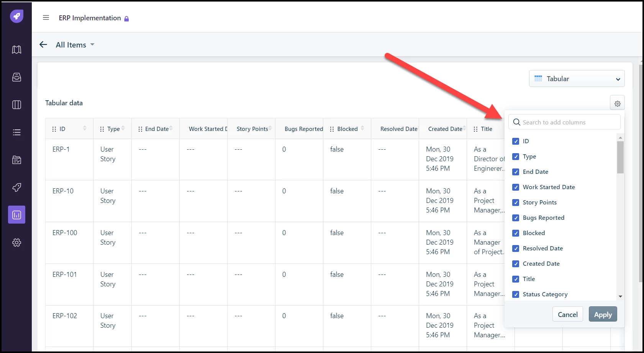This screenshot has height=353, width=644.
Task: Click the ERP Implementation project title
Action: 90,18
